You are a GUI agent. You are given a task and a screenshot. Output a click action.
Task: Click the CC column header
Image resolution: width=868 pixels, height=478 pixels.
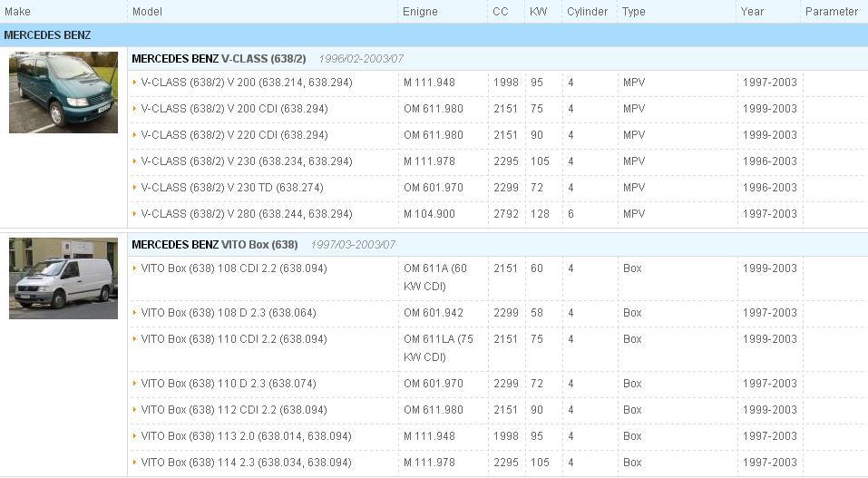click(x=501, y=11)
